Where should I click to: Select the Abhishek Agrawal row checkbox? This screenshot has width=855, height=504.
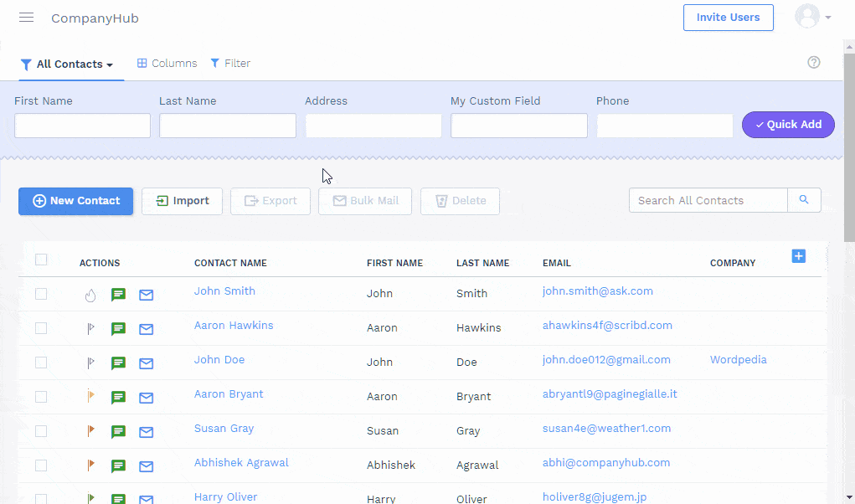point(41,465)
